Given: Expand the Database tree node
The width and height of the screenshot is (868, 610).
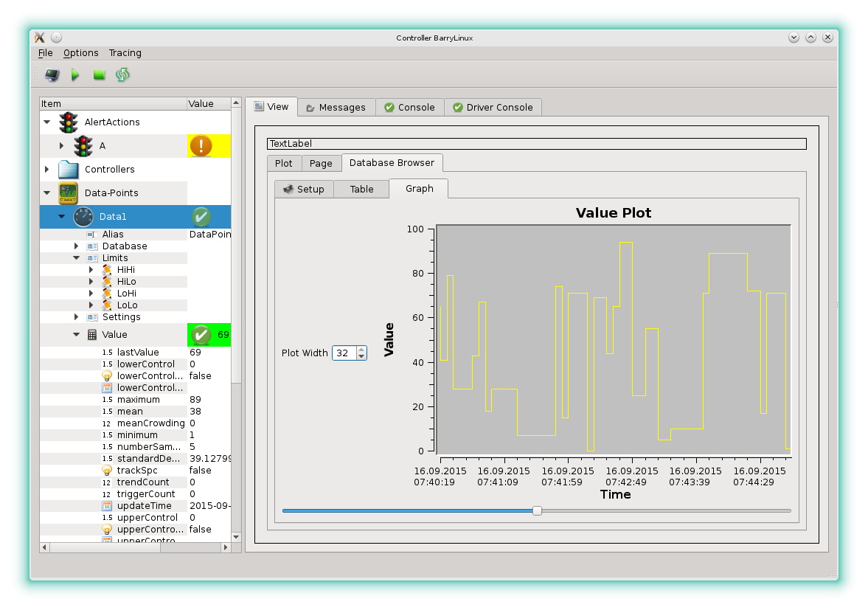Looking at the screenshot, I should [77, 246].
